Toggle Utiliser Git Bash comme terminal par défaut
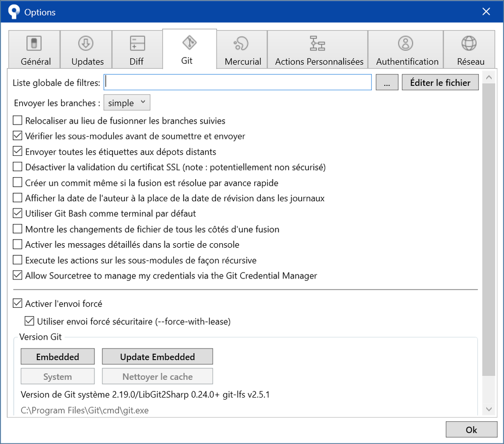Viewport: 504px width, 444px height. (17, 213)
